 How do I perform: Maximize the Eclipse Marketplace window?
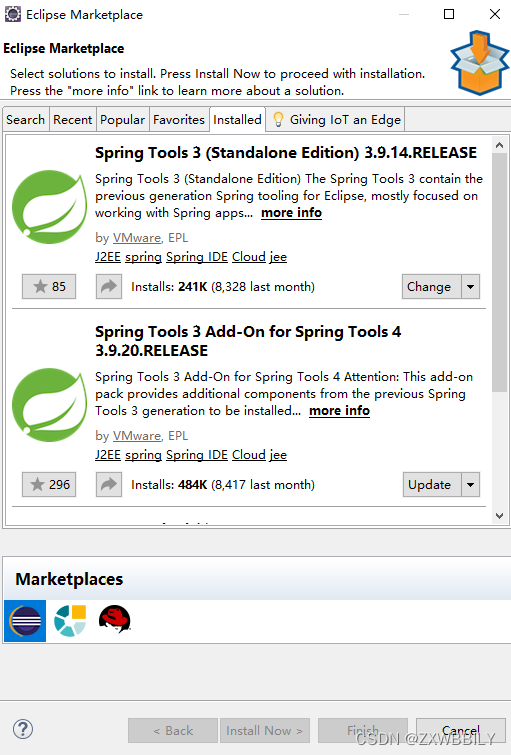[x=449, y=14]
